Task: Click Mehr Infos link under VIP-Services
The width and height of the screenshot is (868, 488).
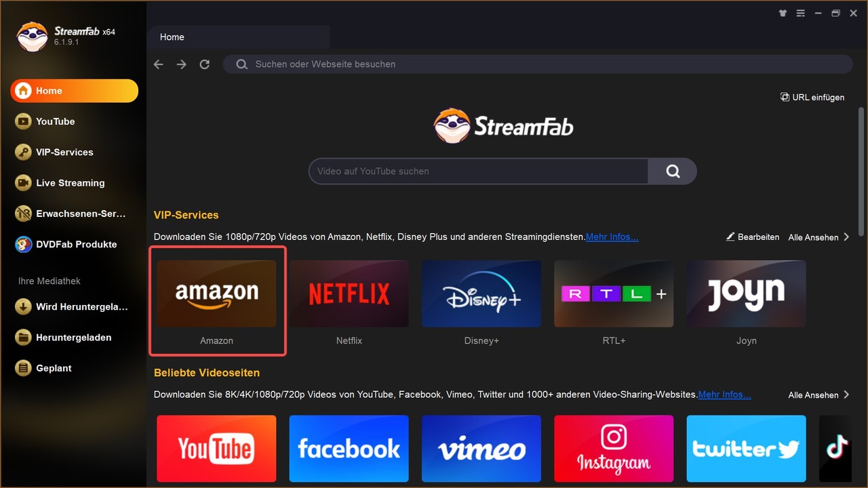Action: 612,237
